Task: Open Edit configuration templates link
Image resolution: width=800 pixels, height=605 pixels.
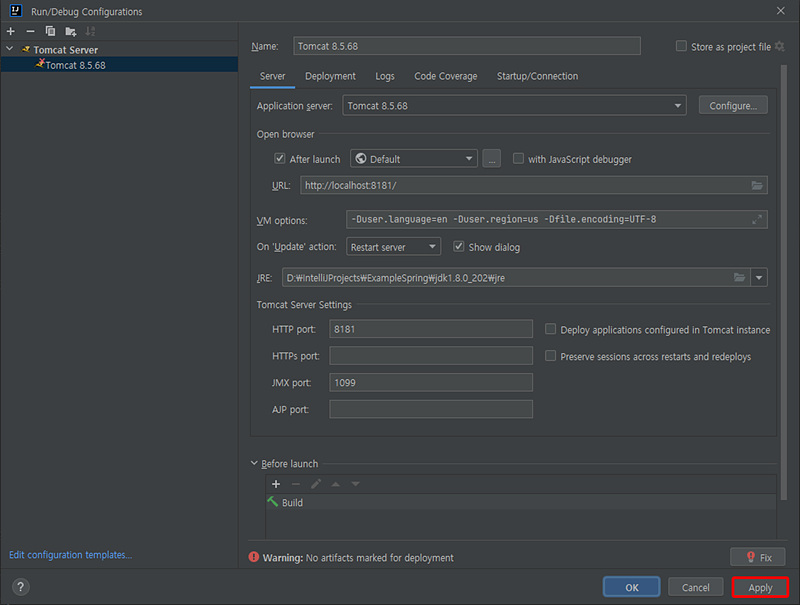Action: click(70, 554)
